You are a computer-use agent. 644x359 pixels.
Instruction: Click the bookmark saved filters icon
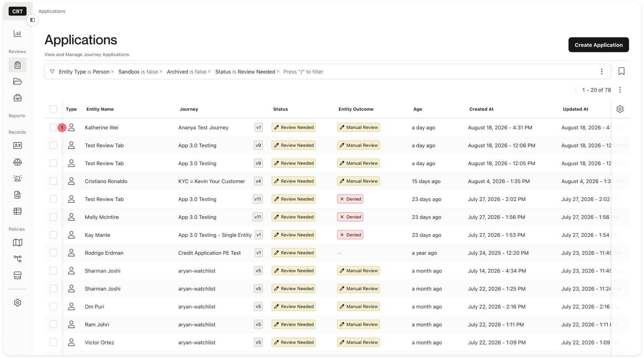621,71
